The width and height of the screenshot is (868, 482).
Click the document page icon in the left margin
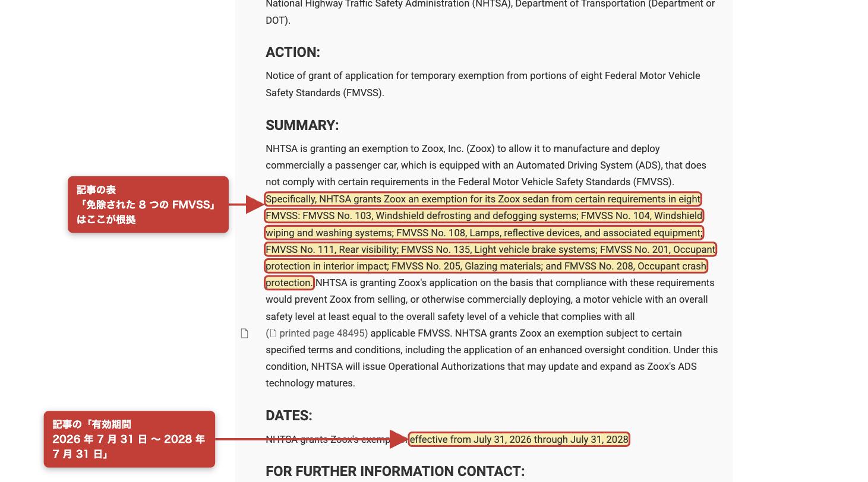(x=244, y=334)
